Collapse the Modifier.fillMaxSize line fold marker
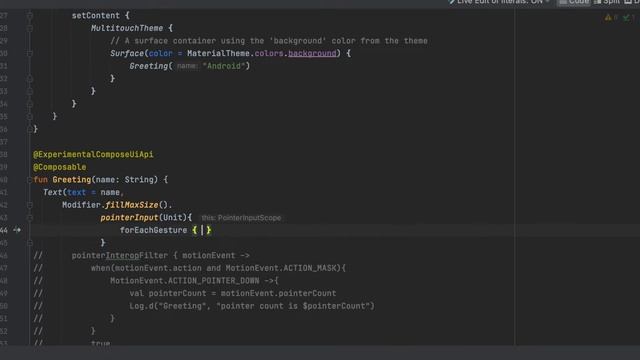Viewport: 640px width, 360px height. point(30,205)
